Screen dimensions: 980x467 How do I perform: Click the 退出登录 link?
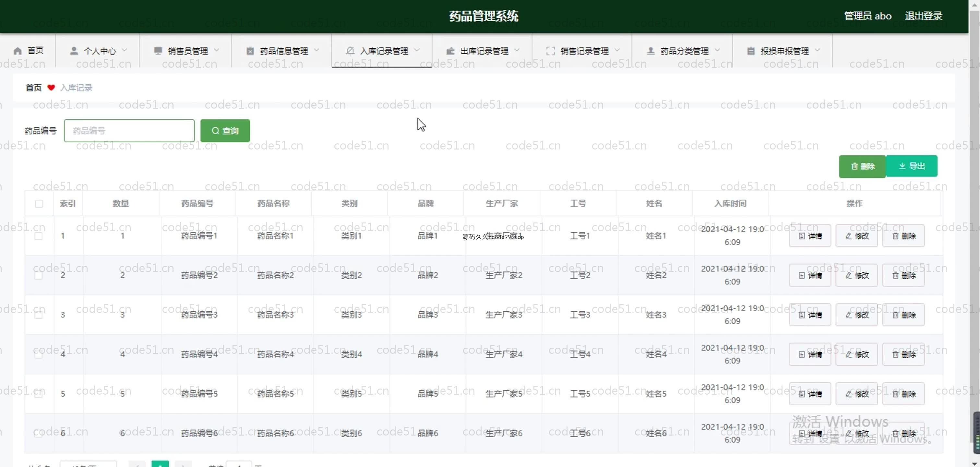point(924,16)
